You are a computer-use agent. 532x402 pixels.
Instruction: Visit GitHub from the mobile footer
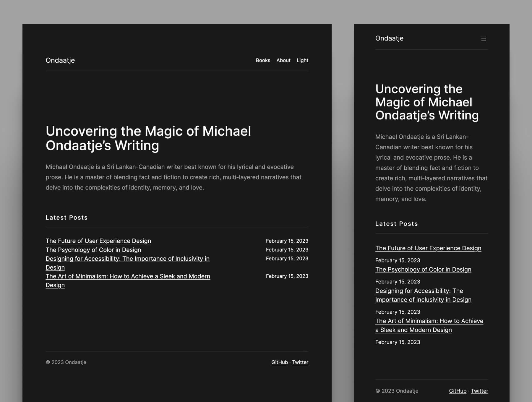(x=457, y=391)
